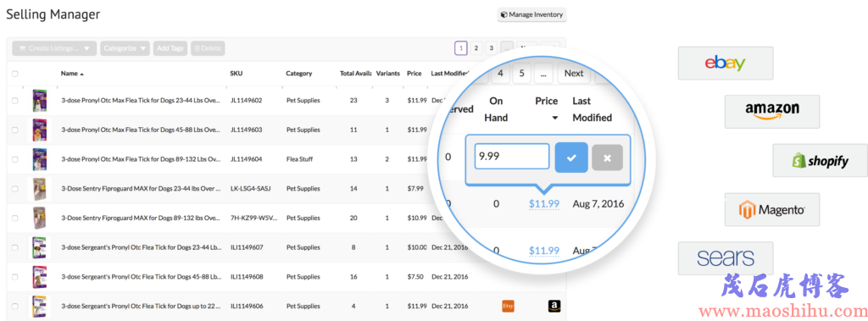868x321 pixels.
Task: Click the price edit field showing 9.99
Action: [511, 157]
